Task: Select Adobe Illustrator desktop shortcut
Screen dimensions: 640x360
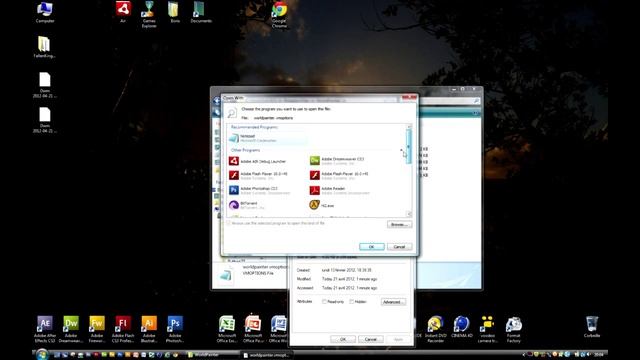Action: (149, 329)
